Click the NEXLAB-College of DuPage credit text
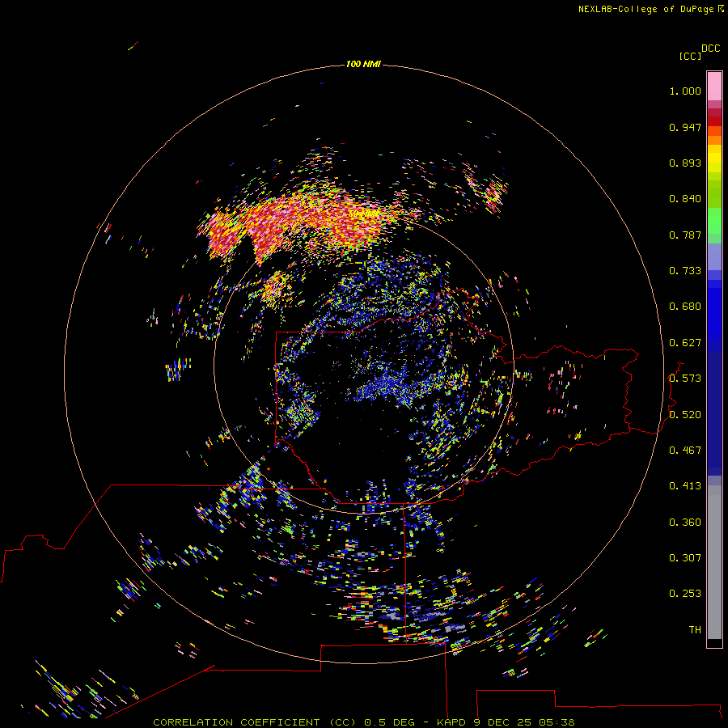The image size is (728, 728). coord(645,9)
